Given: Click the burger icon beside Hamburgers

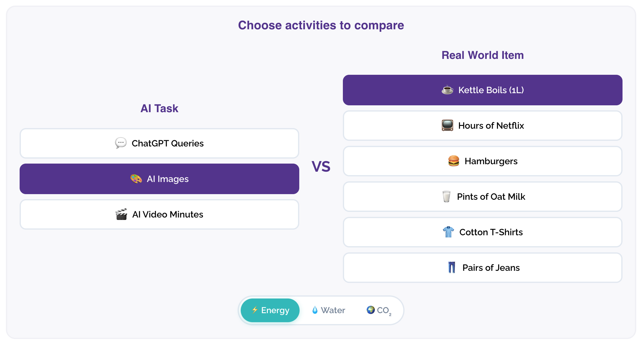Looking at the screenshot, I should point(454,161).
